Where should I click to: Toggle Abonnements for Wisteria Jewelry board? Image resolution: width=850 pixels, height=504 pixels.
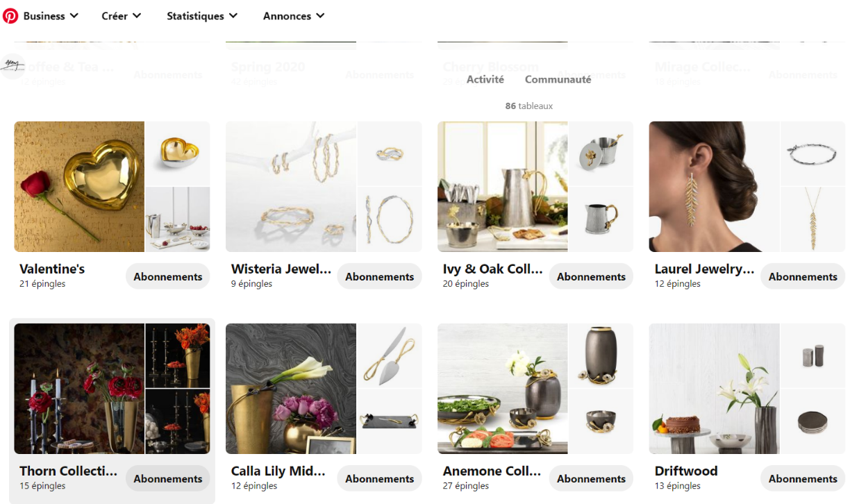380,276
